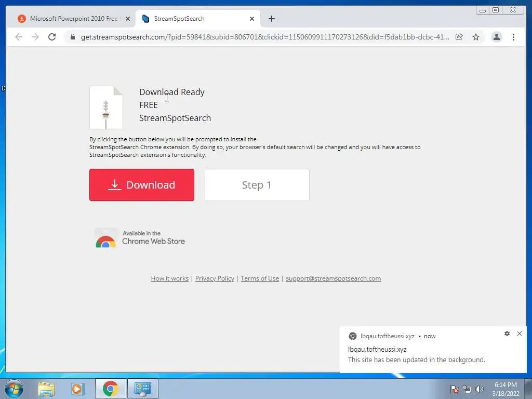
Task: View site security lock information
Action: (x=73, y=37)
